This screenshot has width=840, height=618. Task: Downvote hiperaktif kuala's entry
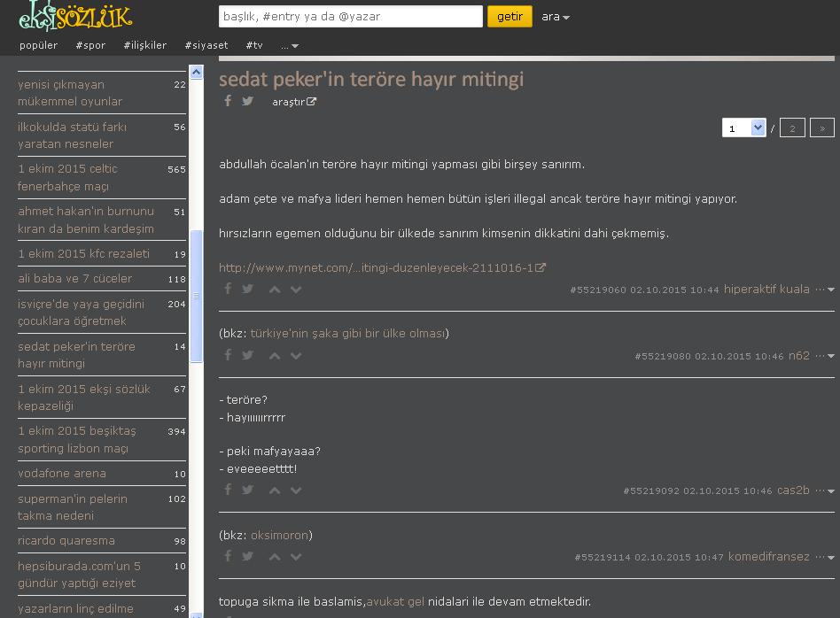296,289
